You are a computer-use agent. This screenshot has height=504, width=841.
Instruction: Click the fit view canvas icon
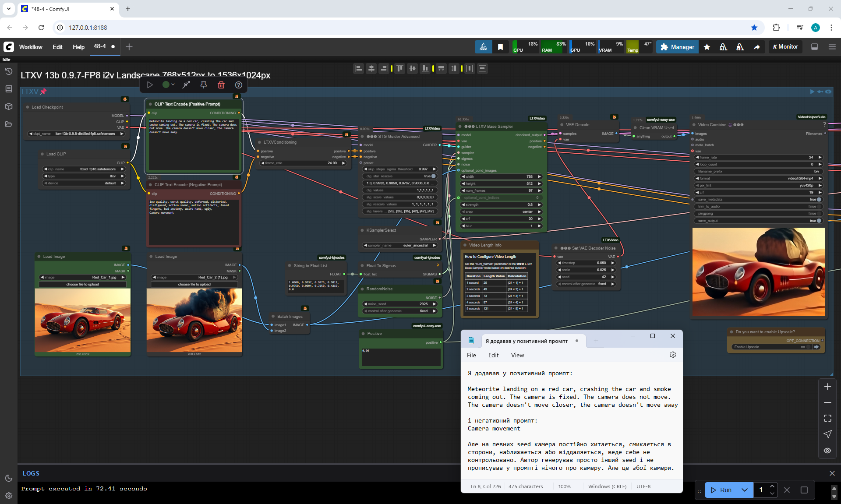click(827, 418)
